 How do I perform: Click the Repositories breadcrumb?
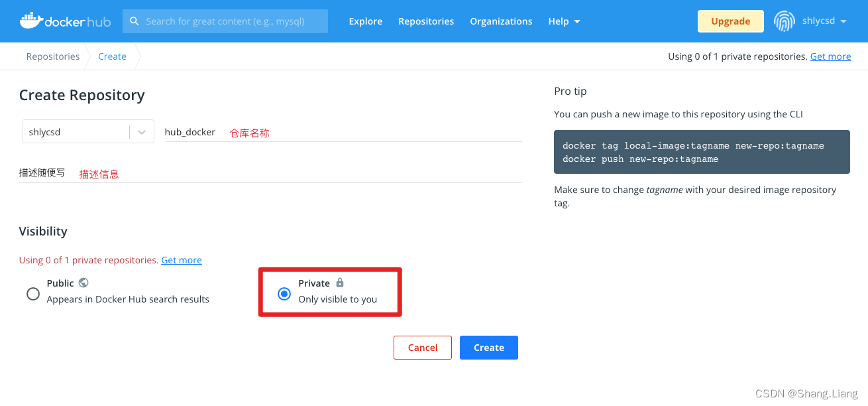53,56
